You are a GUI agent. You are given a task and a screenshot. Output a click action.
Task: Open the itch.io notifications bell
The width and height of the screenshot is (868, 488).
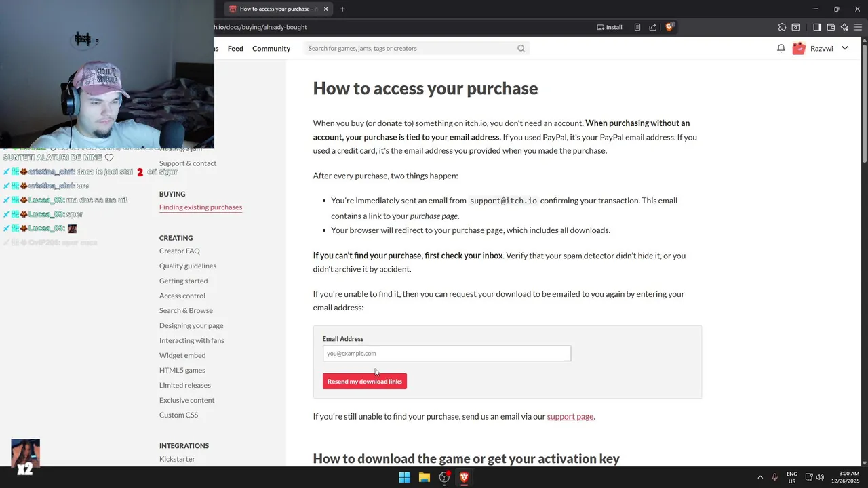click(781, 48)
